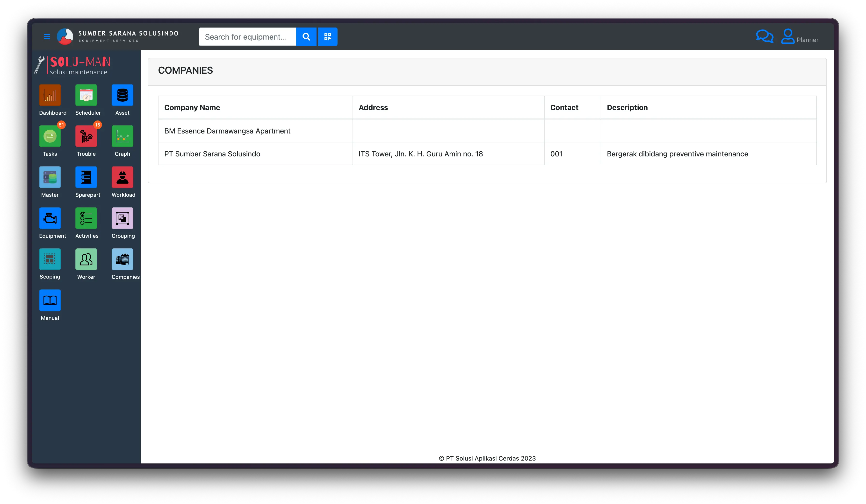Click the blue search magnifier button
866x504 pixels.
[306, 36]
